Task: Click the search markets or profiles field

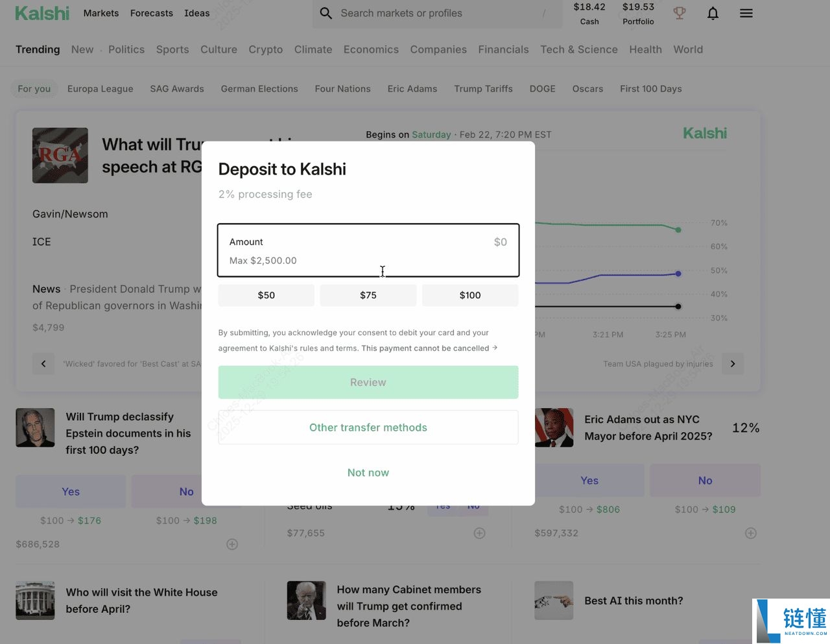Action: (x=438, y=13)
